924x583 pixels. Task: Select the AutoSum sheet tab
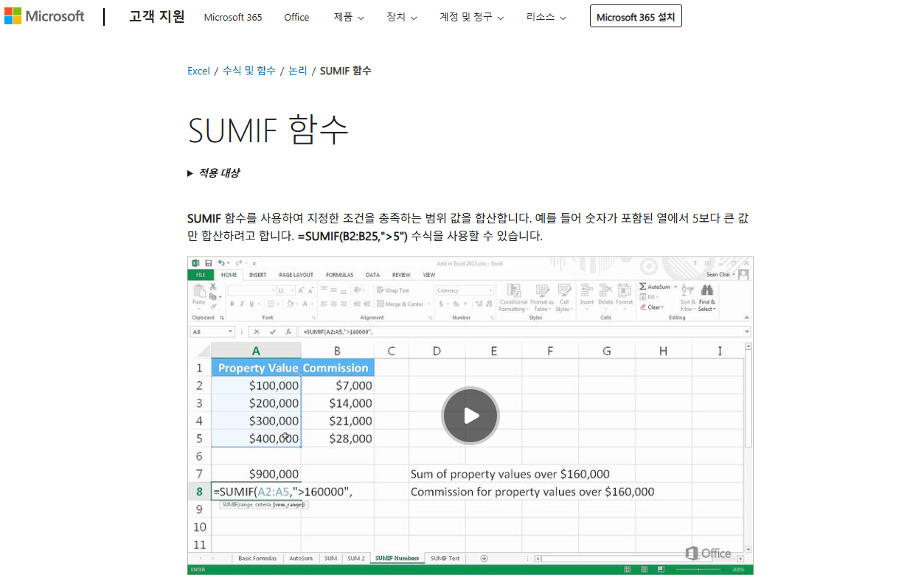[x=301, y=558]
